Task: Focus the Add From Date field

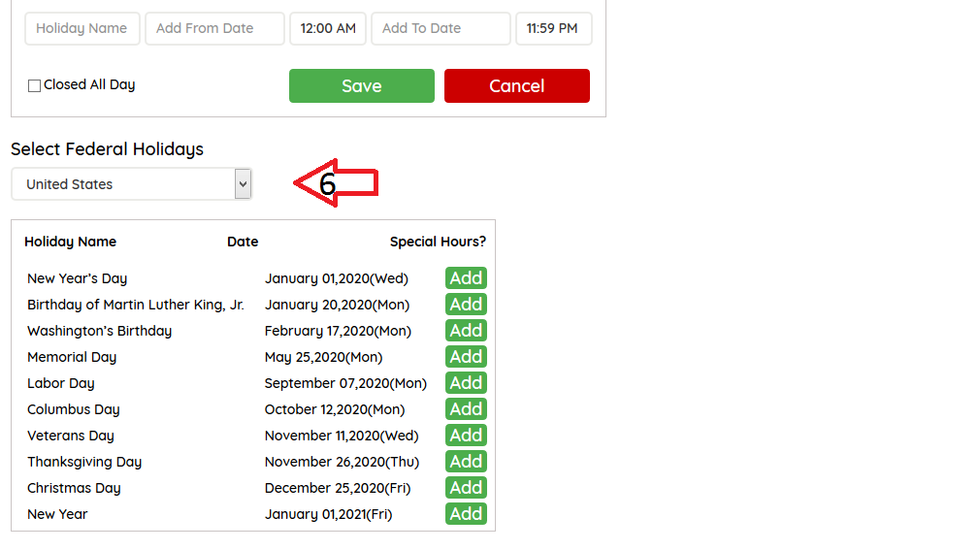Action: [214, 29]
